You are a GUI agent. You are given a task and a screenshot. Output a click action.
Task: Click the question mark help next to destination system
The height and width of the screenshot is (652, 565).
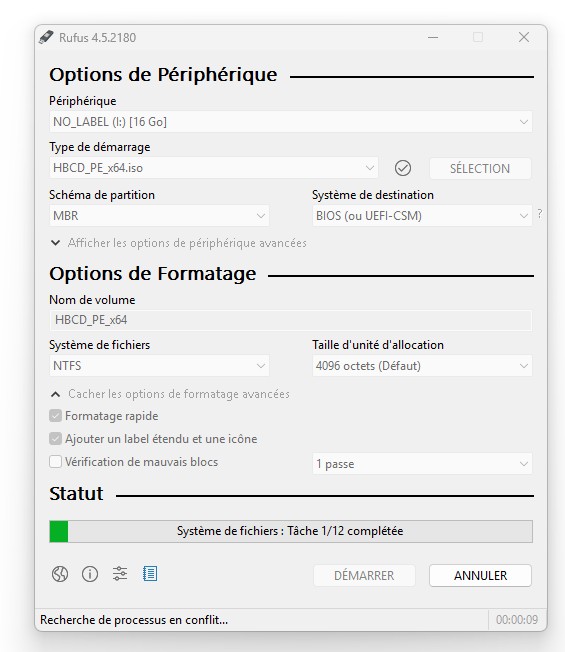540,214
